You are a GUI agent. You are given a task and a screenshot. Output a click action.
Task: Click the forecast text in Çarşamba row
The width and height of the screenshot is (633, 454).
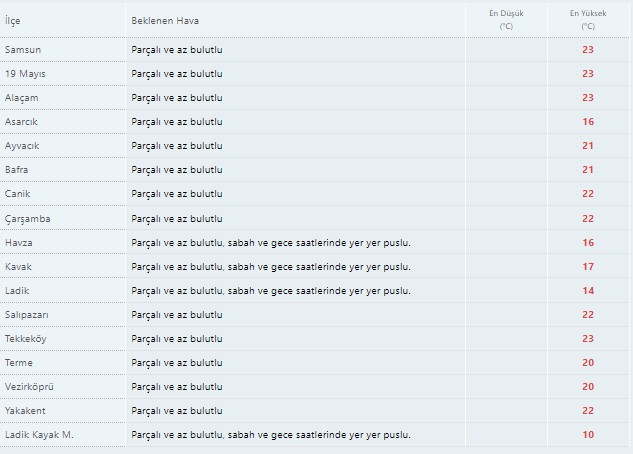click(x=177, y=219)
